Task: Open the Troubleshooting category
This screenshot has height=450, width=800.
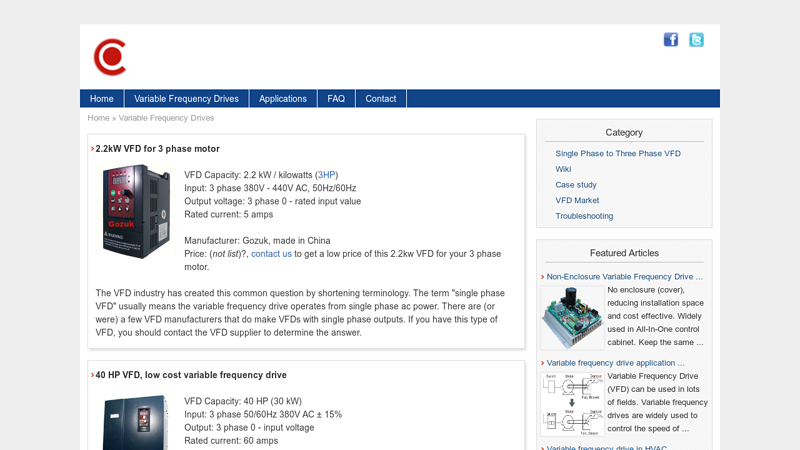Action: [584, 216]
